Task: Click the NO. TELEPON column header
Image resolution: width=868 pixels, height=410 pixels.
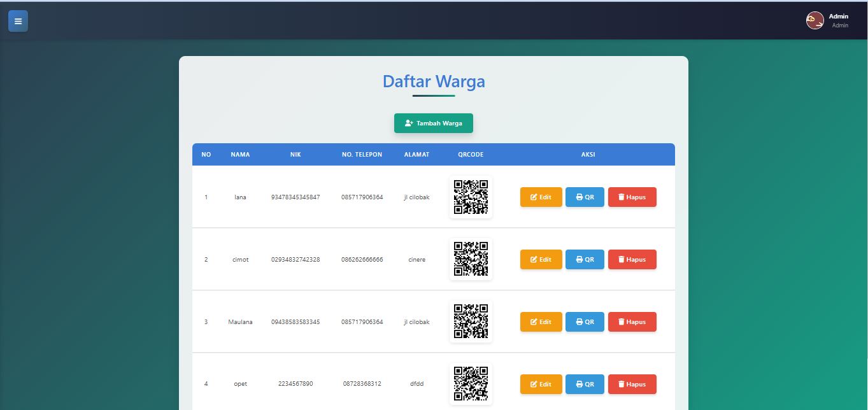Action: point(362,155)
